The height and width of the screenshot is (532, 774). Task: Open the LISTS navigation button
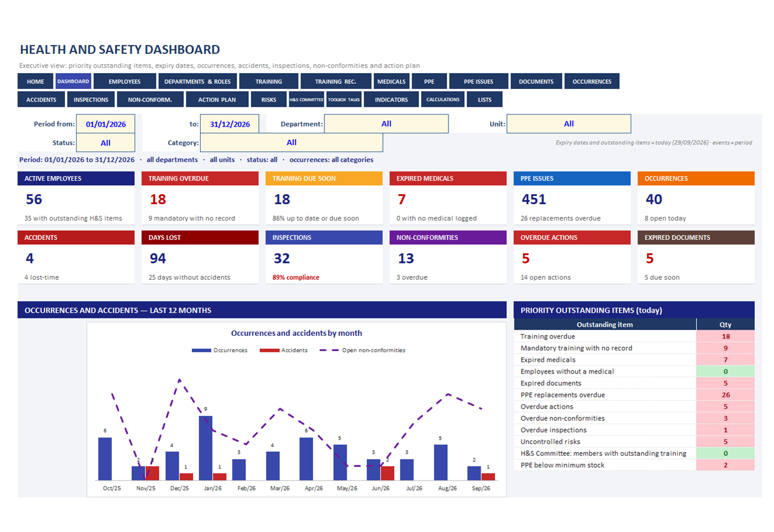(x=485, y=99)
